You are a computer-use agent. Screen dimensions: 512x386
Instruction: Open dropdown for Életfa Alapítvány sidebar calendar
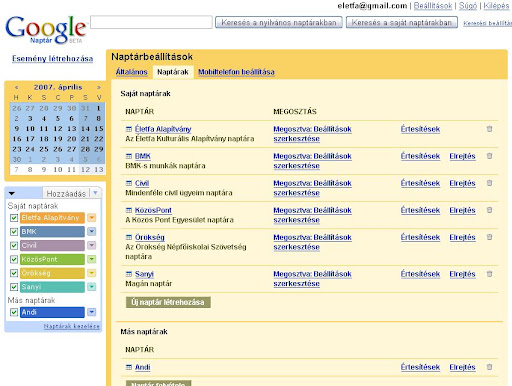click(92, 218)
